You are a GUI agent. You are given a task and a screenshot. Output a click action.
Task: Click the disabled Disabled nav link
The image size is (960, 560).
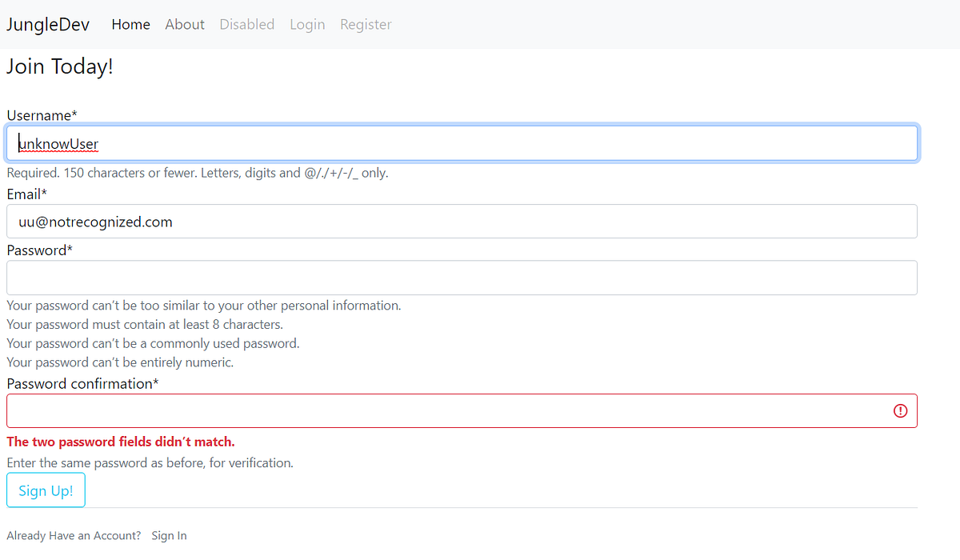246,24
